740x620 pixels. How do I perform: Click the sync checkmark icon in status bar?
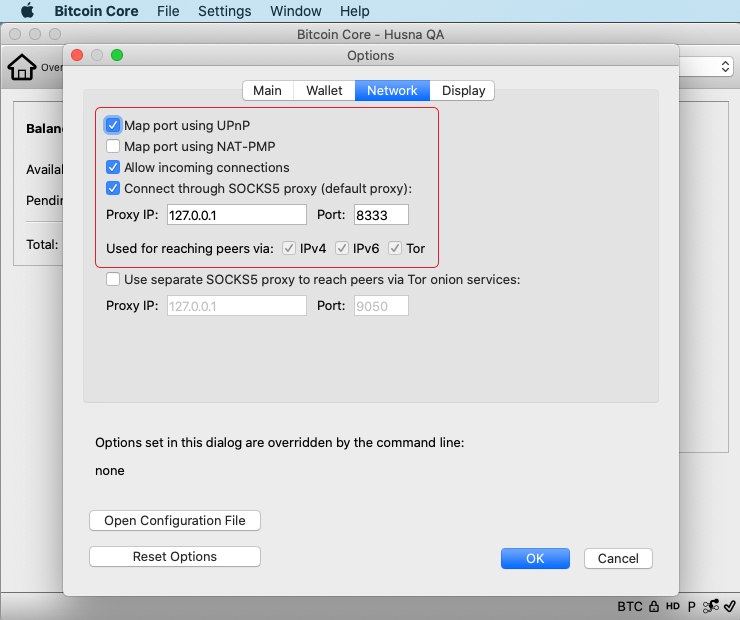(x=730, y=606)
